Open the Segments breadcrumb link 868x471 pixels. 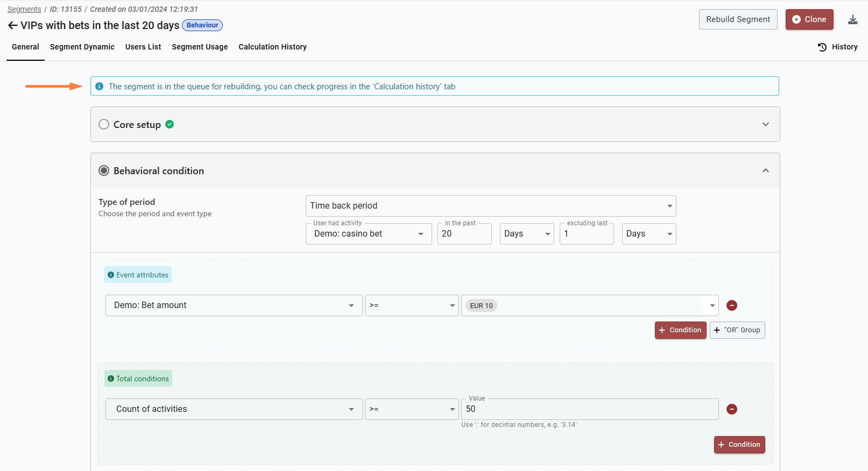tap(24, 9)
